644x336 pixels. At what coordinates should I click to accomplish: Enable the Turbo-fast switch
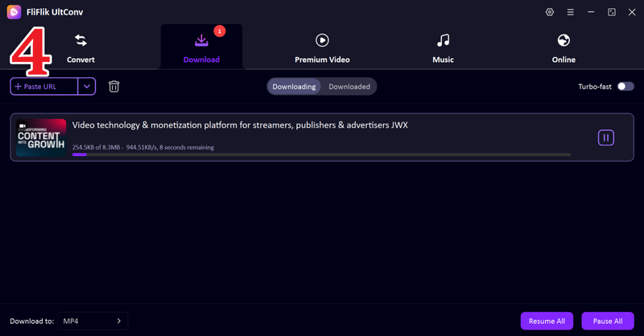point(625,86)
